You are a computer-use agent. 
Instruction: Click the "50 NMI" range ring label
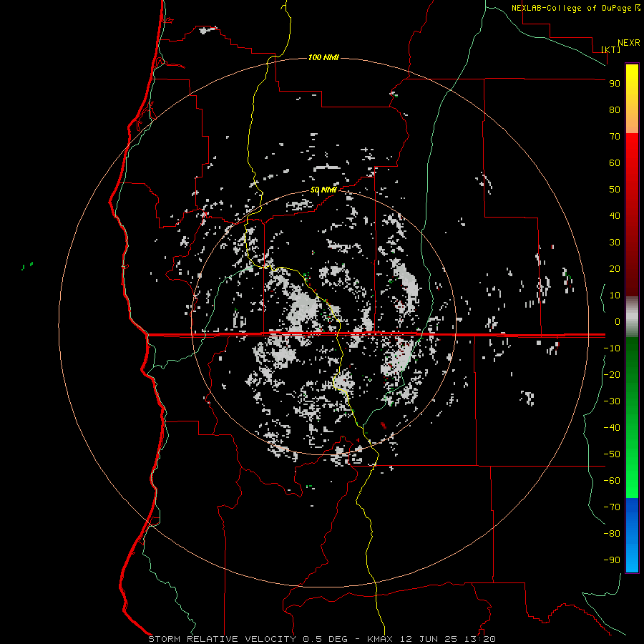pos(323,190)
